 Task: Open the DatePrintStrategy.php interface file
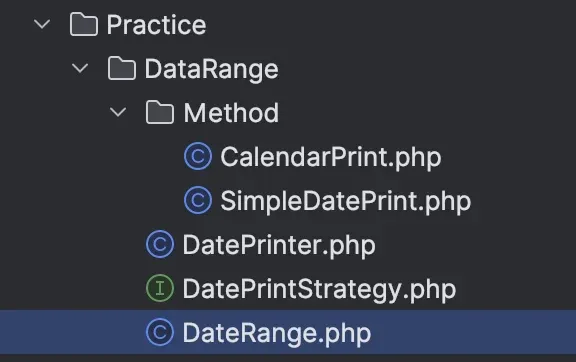click(x=319, y=290)
